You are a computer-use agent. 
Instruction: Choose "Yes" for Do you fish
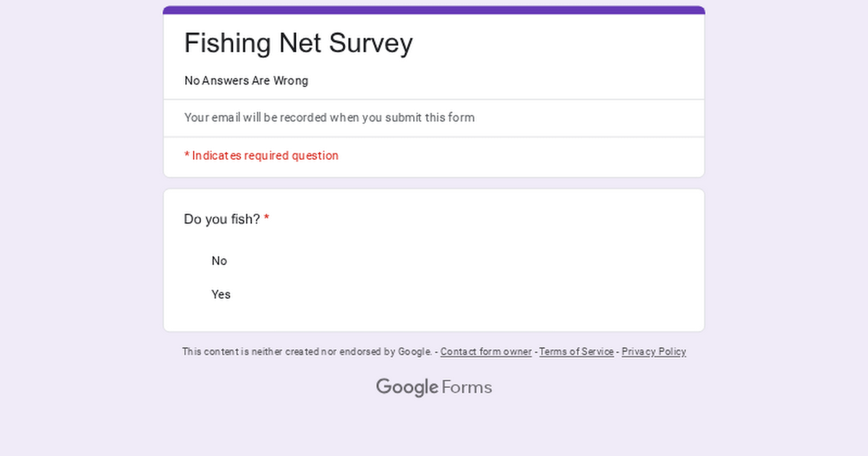point(221,295)
